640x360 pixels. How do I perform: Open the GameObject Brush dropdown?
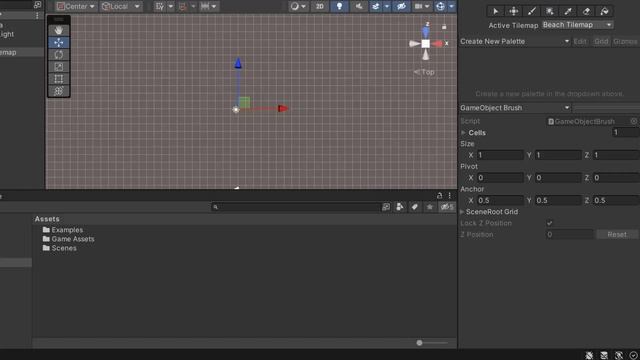(514, 108)
